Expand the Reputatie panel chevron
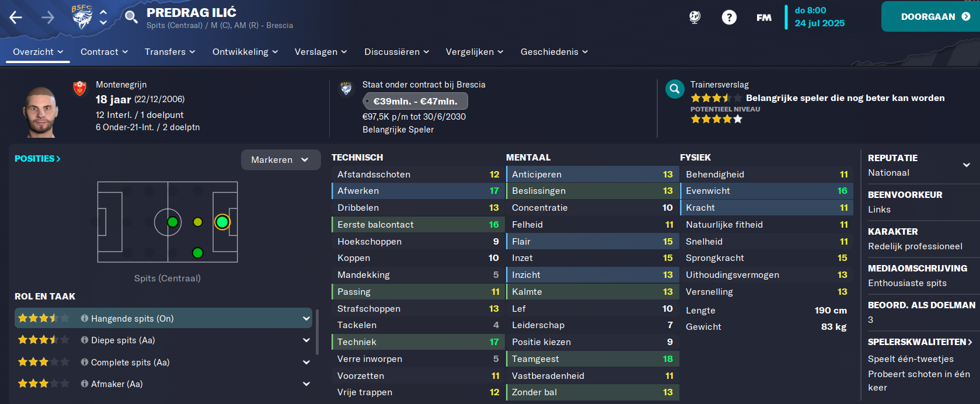This screenshot has width=980, height=404. click(x=967, y=165)
